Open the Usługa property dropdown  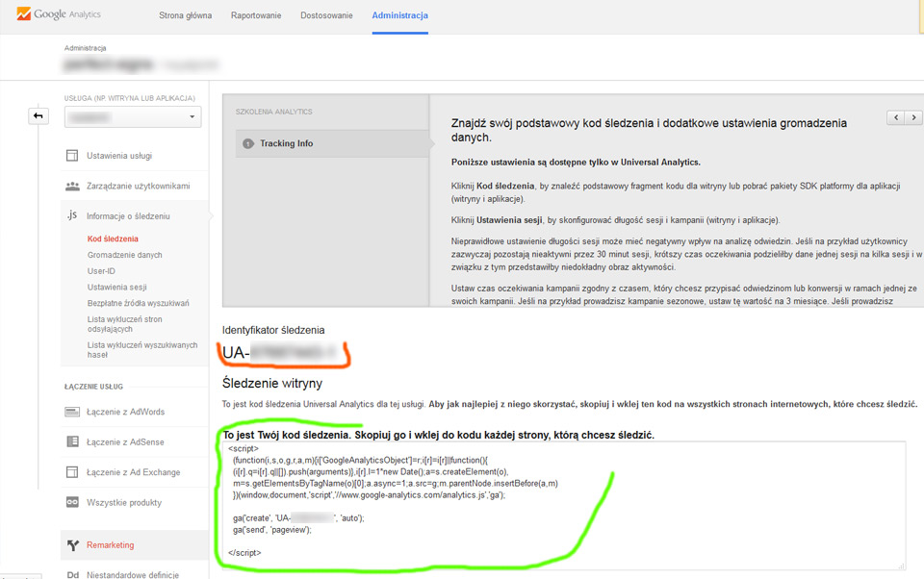click(x=133, y=116)
